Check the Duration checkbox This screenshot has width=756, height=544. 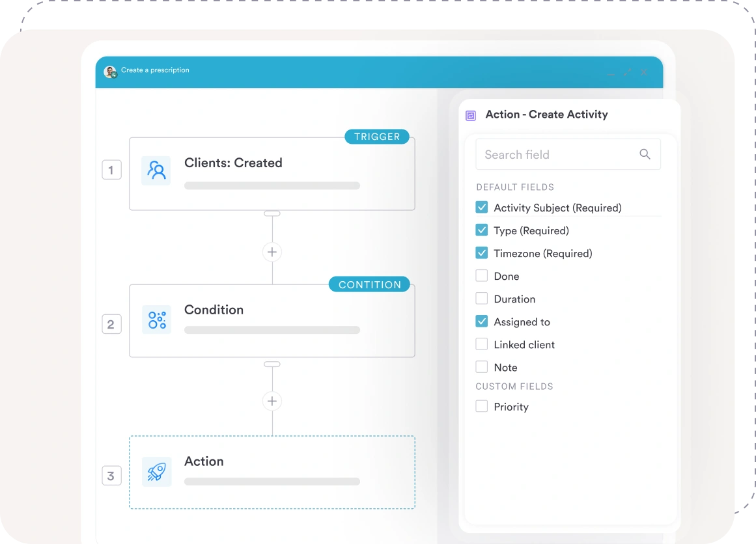[482, 299]
